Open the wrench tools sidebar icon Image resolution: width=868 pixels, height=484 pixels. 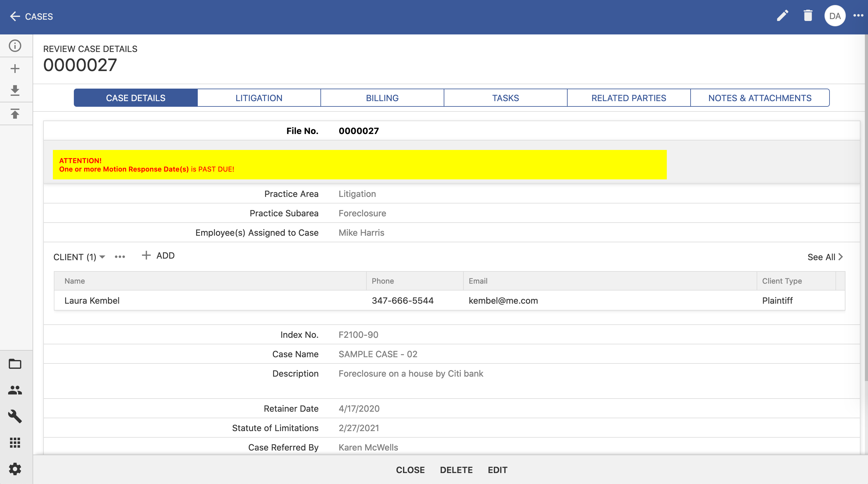[x=15, y=416]
